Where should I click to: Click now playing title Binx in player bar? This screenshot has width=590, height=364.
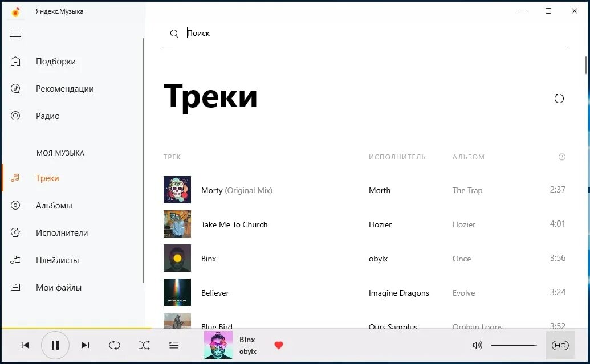247,340
